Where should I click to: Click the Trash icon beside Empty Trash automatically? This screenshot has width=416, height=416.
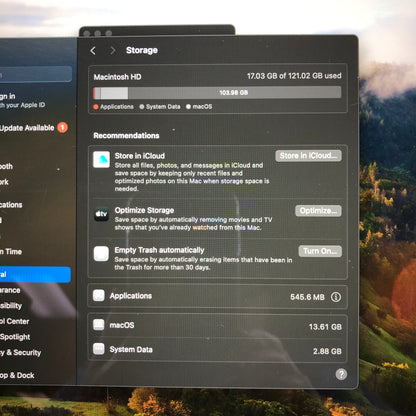tap(101, 254)
